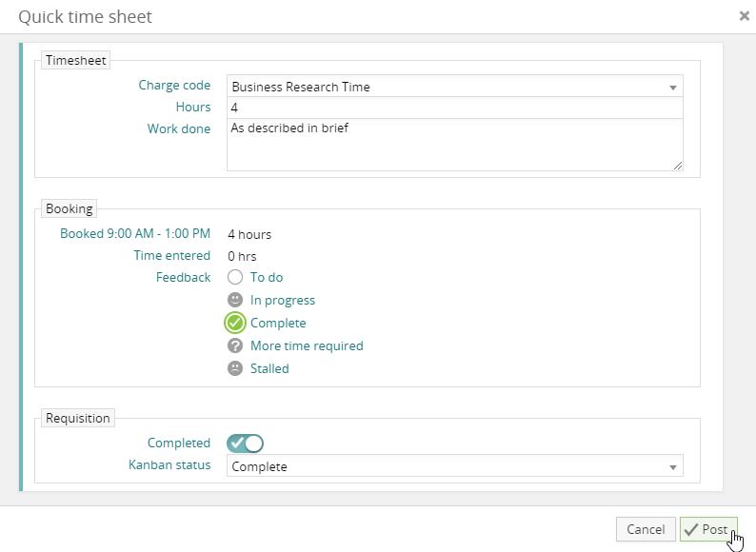This screenshot has width=756, height=552.
Task: Click the Stalled feedback label text
Action: (269, 368)
